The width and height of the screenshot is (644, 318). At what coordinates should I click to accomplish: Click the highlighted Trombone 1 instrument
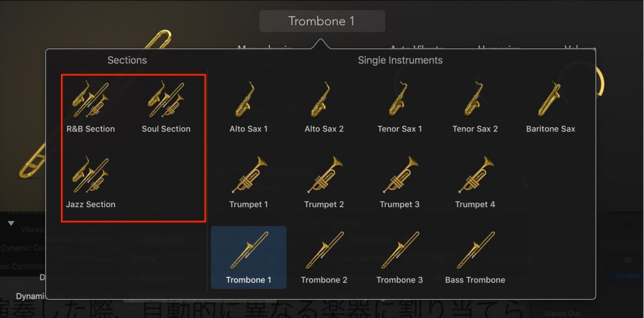click(x=248, y=258)
